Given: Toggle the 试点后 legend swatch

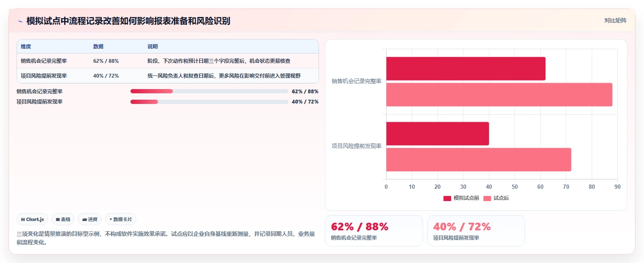Looking at the screenshot, I should pyautogui.click(x=487, y=198).
